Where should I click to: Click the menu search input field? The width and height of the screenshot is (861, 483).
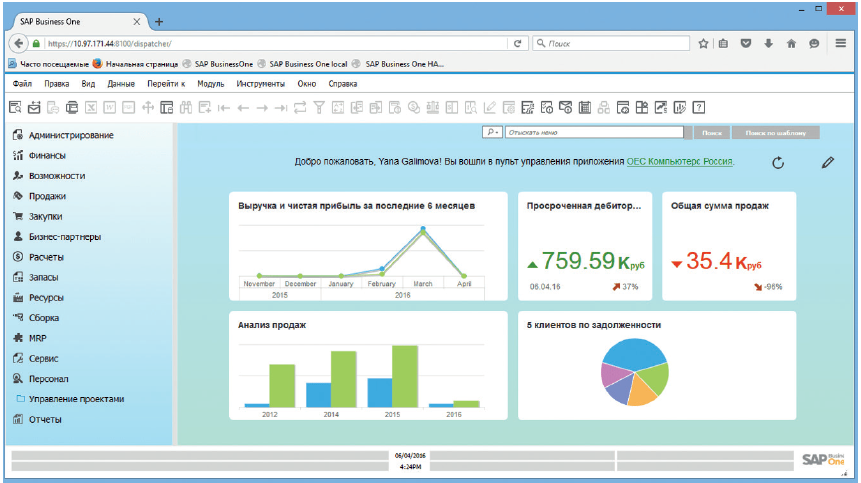[x=594, y=132]
